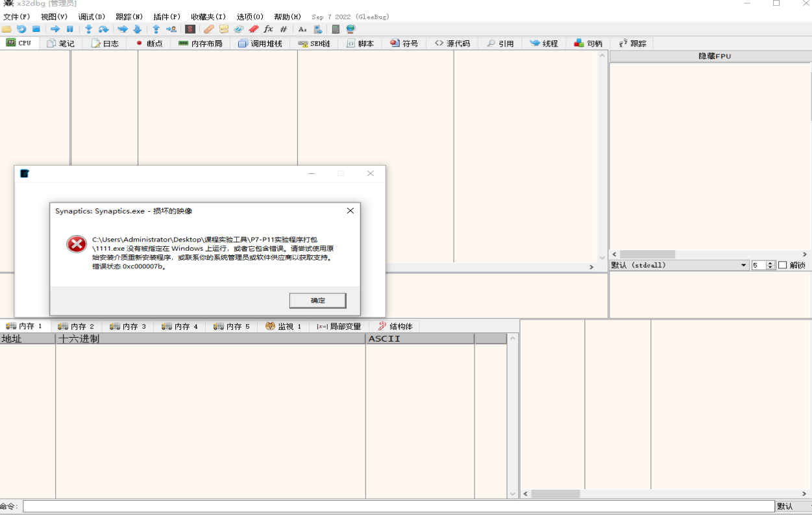Image resolution: width=812 pixels, height=515 pixels.
Task: Select the 断点 tab
Action: point(149,44)
